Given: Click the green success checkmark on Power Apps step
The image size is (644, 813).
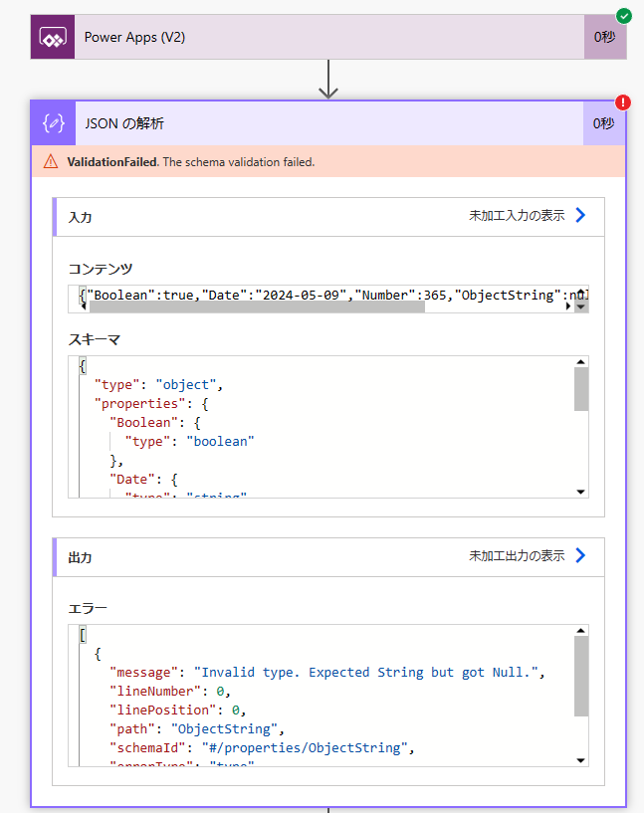Looking at the screenshot, I should point(623,15).
